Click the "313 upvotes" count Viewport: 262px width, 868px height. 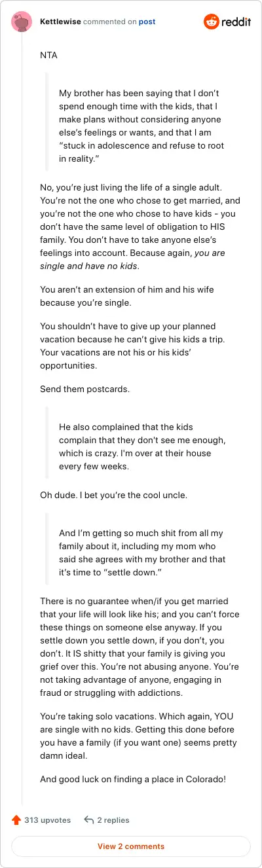[47, 820]
